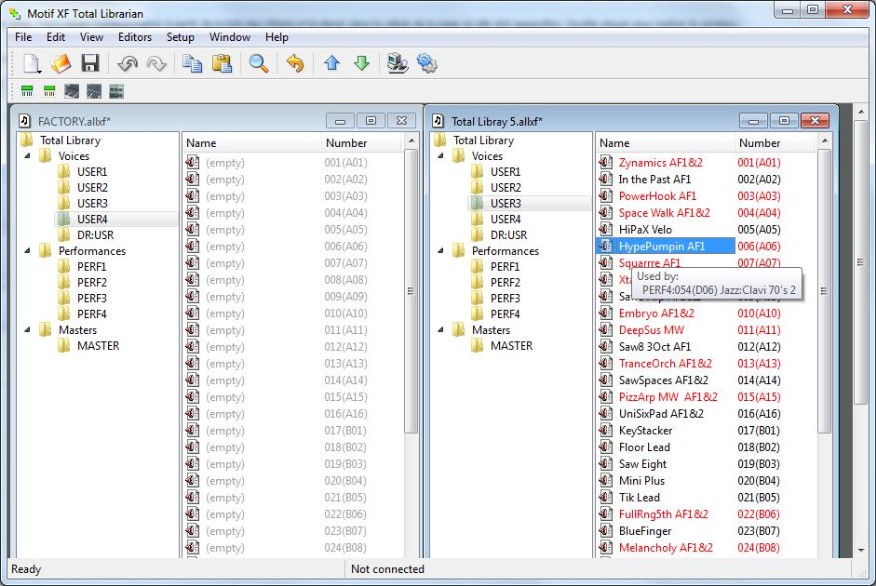Click voice icon beside Floor Lead
Screen dimensions: 876x586
606,447
